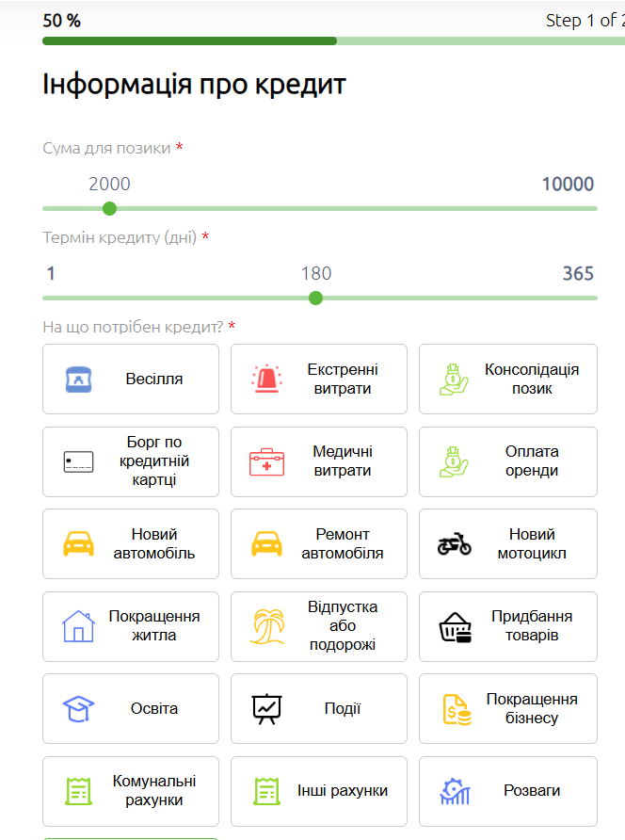Choose Екстренні витрати option
Screen dimensions: 625x840
pos(319,379)
